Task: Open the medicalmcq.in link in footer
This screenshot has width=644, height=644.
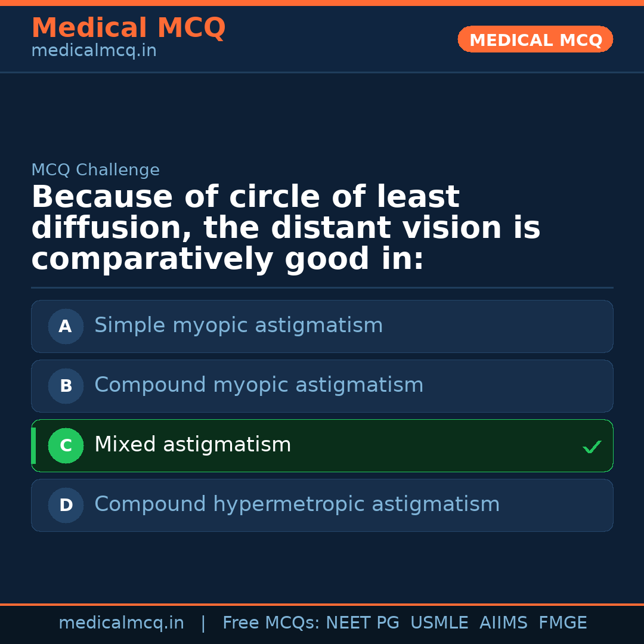Action: click(121, 623)
